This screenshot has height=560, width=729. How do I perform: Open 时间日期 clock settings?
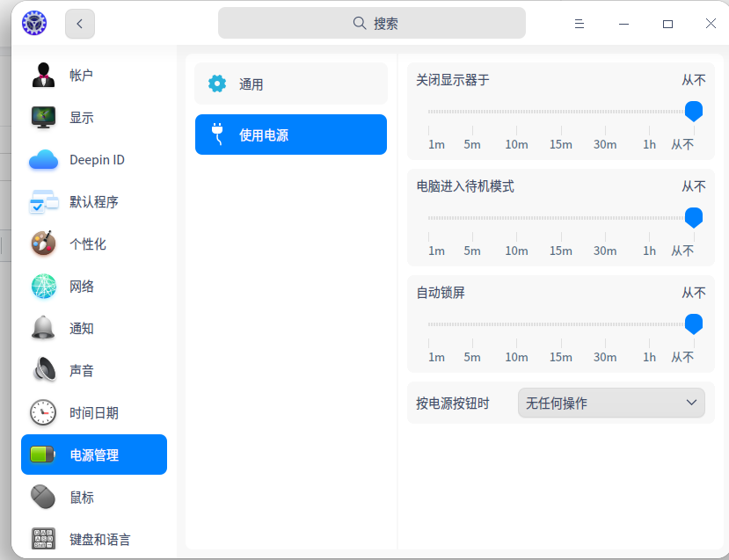[41, 412]
